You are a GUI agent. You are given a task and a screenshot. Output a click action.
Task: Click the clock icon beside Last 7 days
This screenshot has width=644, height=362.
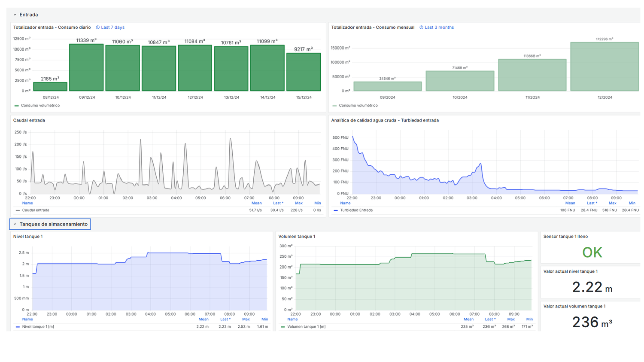tap(97, 27)
